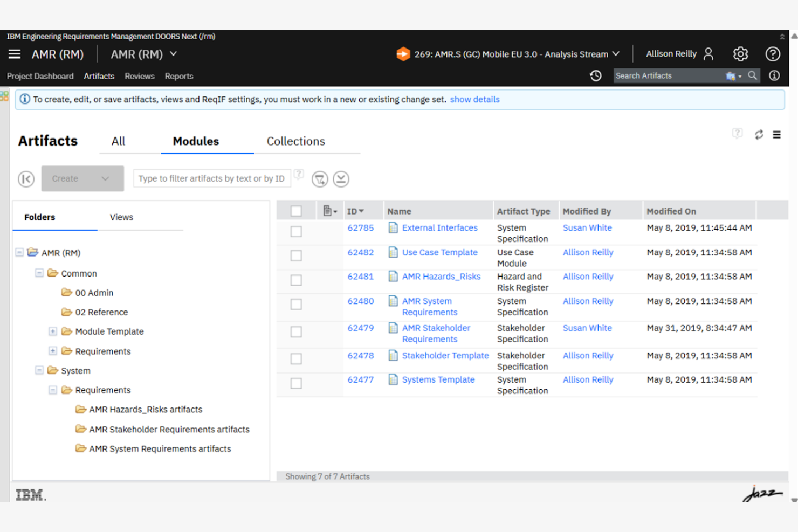Open the column display options dropdown

(x=329, y=211)
